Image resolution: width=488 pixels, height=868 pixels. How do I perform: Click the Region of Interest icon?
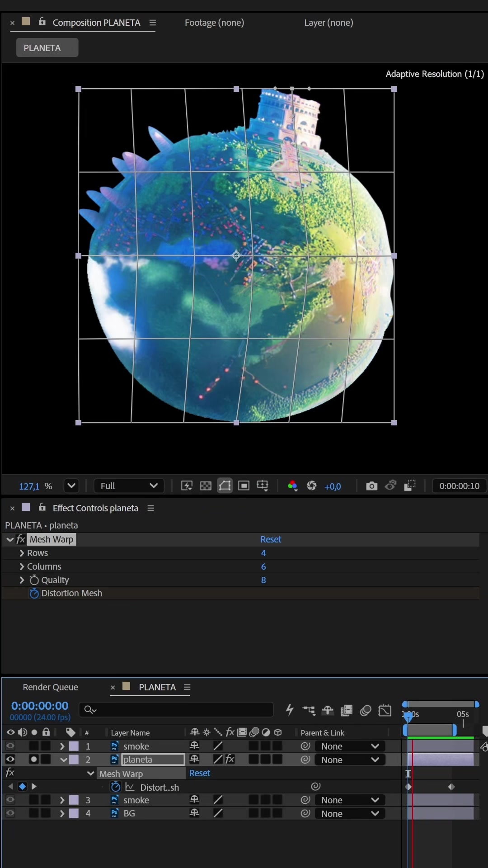pyautogui.click(x=244, y=486)
